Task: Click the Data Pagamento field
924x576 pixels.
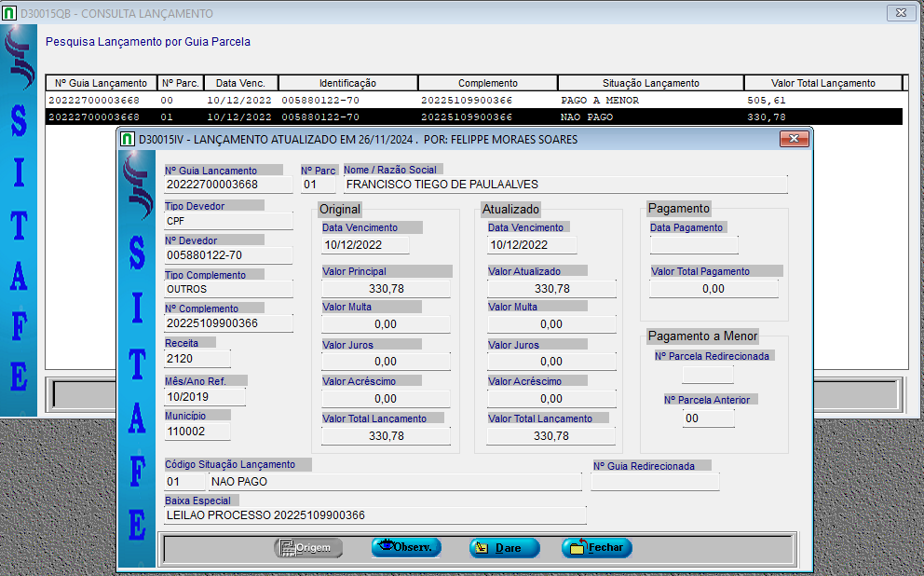Action: [x=694, y=245]
